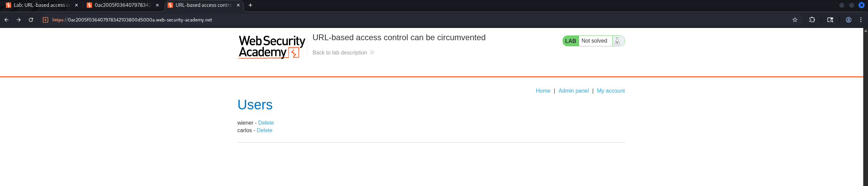This screenshot has width=868, height=186.
Task: Delete the carlos user
Action: [x=264, y=130]
